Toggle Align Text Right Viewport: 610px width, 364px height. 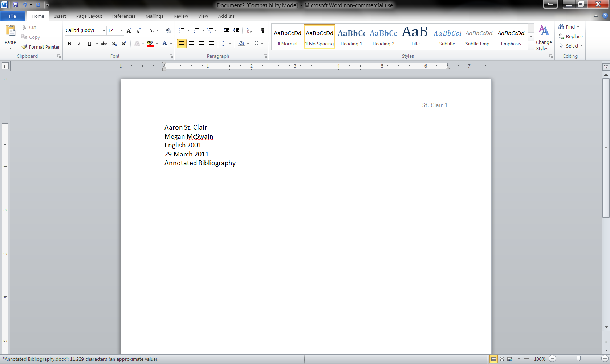click(202, 44)
